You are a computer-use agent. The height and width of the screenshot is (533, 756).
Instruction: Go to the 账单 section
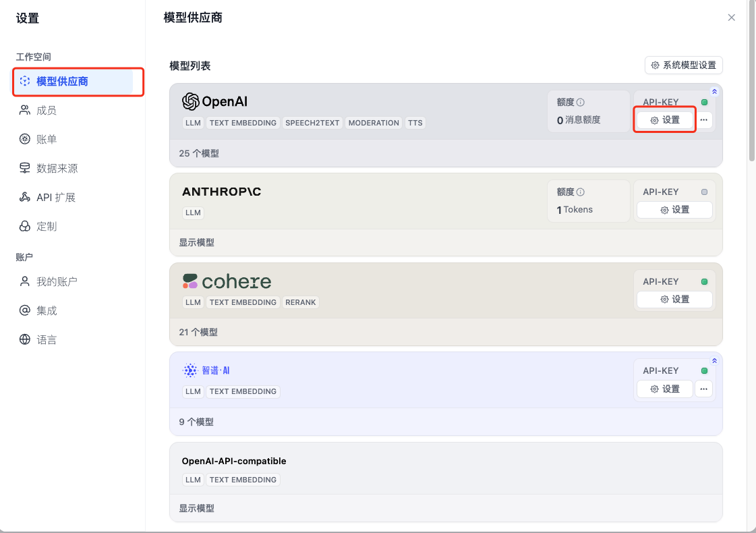(x=46, y=139)
